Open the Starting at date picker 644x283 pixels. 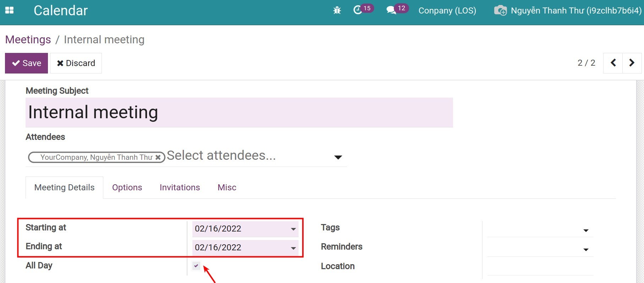(245, 229)
